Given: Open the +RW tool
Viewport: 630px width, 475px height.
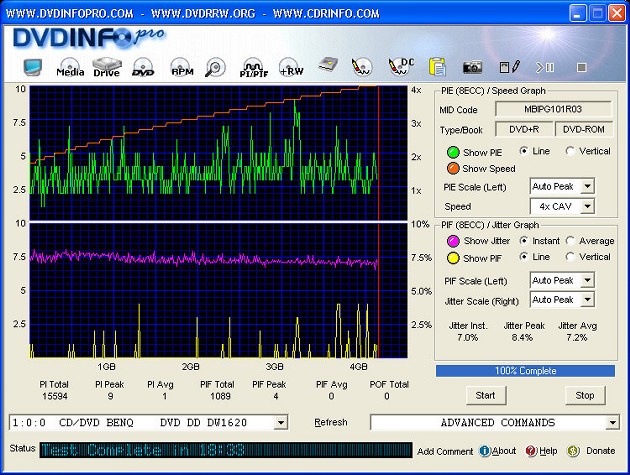Looking at the screenshot, I should coord(291,67).
